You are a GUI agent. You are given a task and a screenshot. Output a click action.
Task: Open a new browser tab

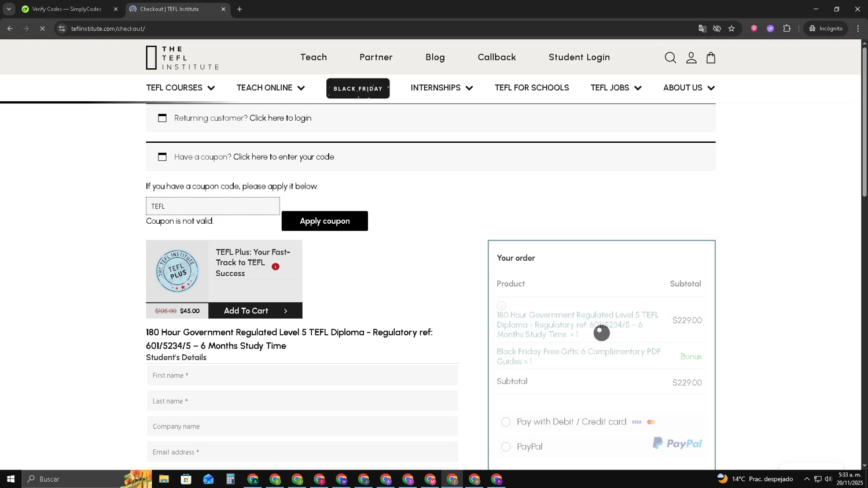240,9
